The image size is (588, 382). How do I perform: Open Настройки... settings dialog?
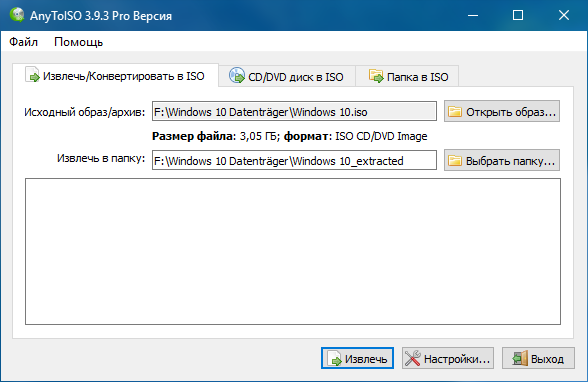[x=448, y=358]
